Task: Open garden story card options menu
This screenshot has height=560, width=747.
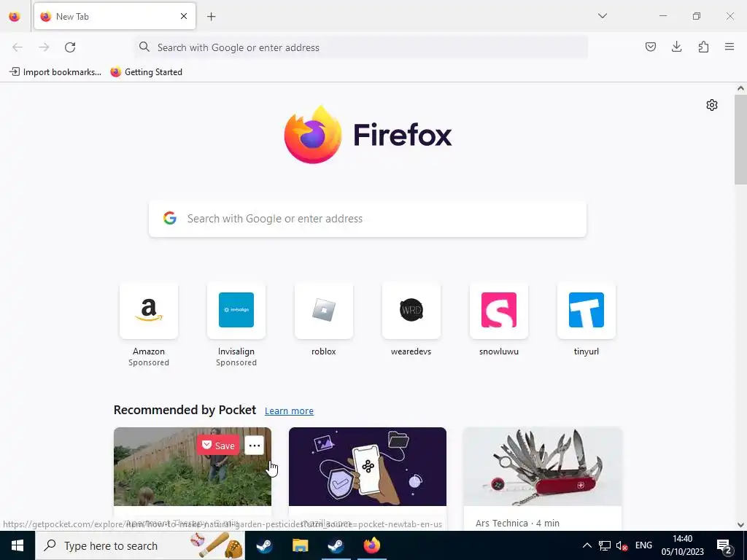Action: coord(255,446)
